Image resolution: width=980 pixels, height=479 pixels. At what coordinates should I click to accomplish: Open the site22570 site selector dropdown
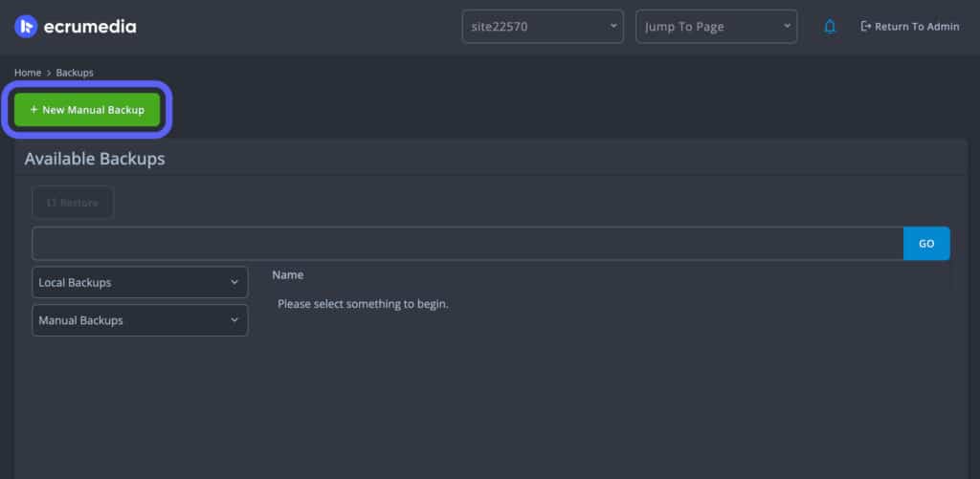point(542,27)
